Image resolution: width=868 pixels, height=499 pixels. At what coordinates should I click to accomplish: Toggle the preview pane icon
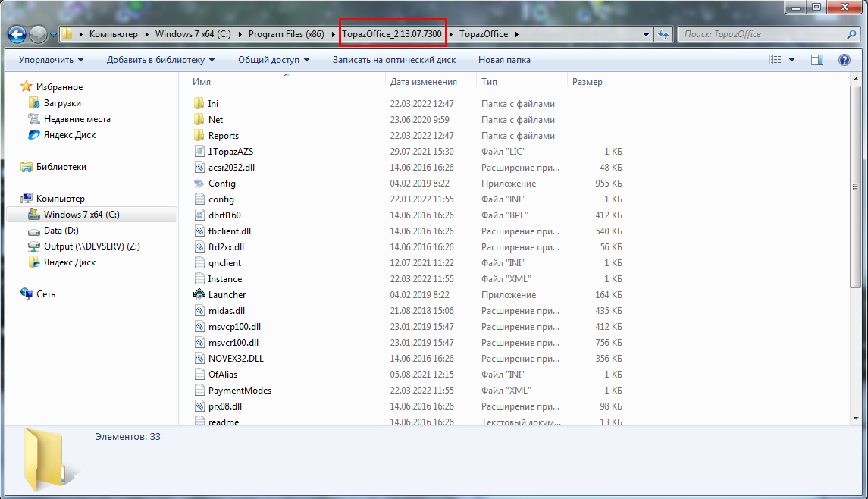(817, 60)
